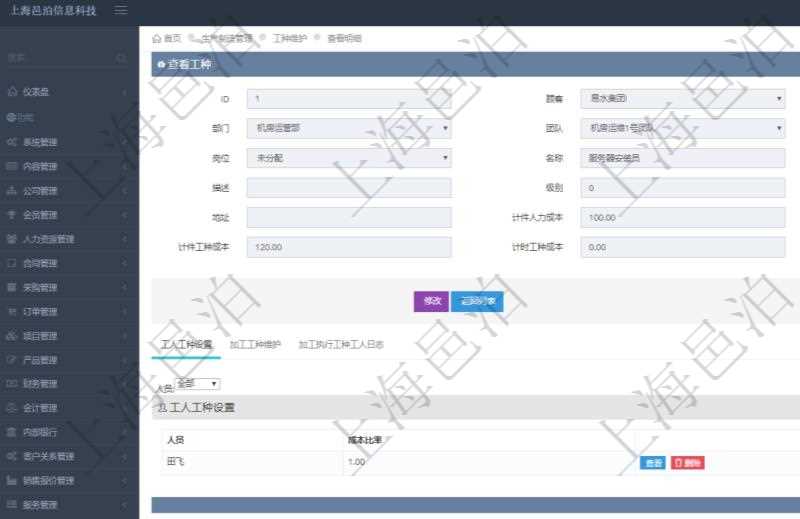The image size is (800, 519).
Task: Click the 会计管理 sidebar icon
Action: (x=12, y=408)
